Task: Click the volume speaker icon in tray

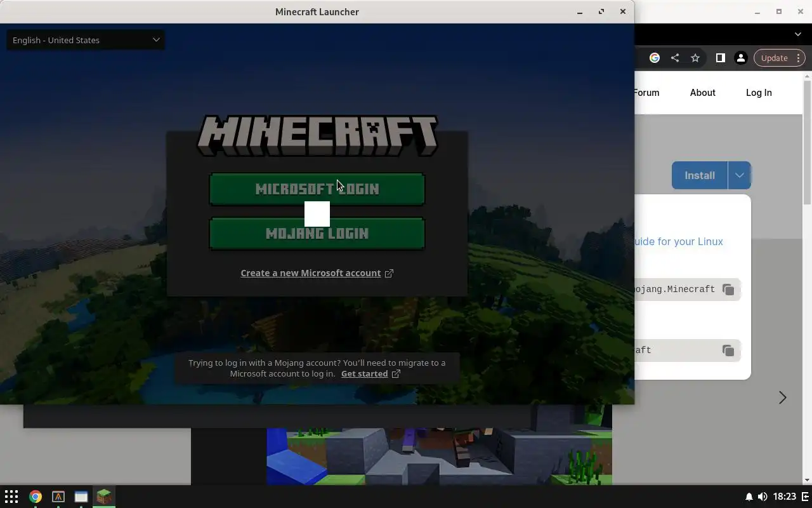Action: 763,497
